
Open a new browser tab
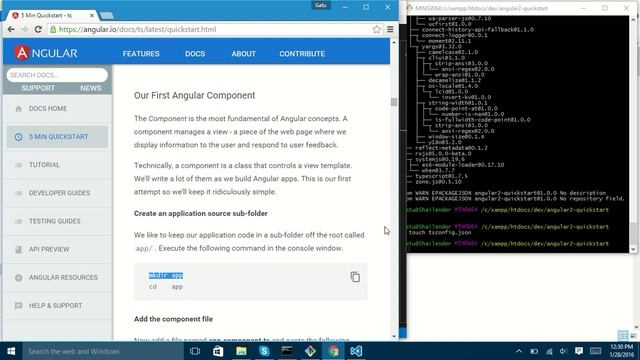click(107, 16)
